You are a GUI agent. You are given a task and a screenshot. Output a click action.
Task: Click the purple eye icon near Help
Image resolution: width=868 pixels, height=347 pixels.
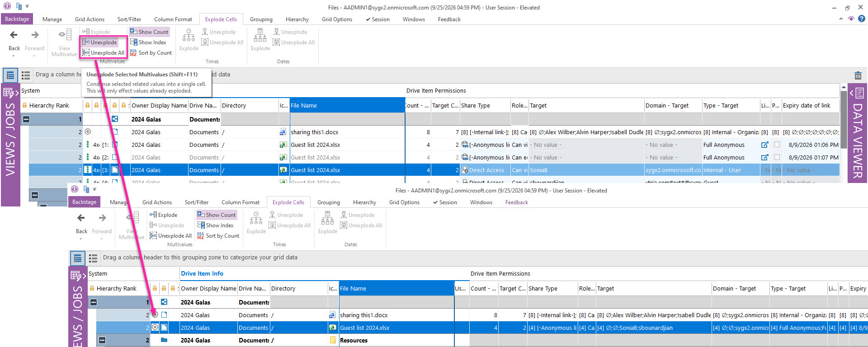pyautogui.click(x=851, y=19)
